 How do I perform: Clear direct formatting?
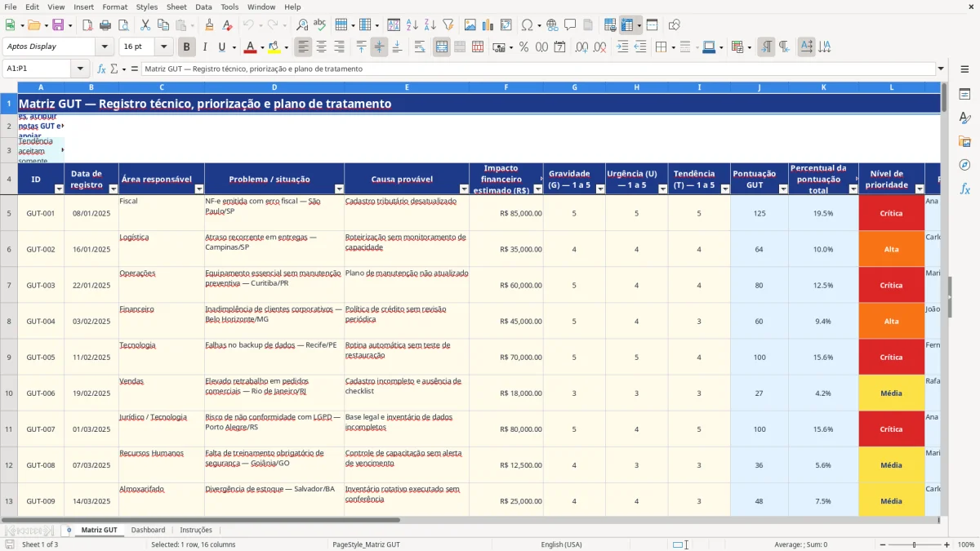[228, 25]
